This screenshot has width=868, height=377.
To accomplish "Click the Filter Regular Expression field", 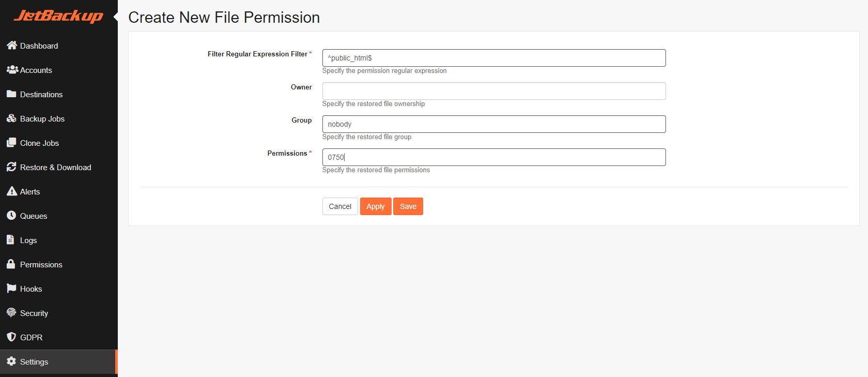I will coord(494,58).
